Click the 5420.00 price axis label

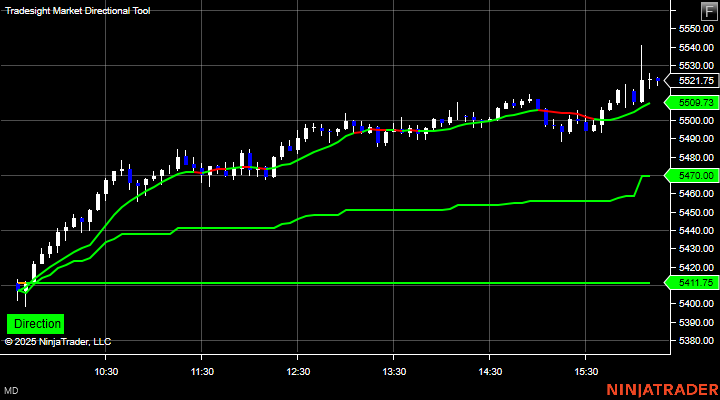coord(696,267)
